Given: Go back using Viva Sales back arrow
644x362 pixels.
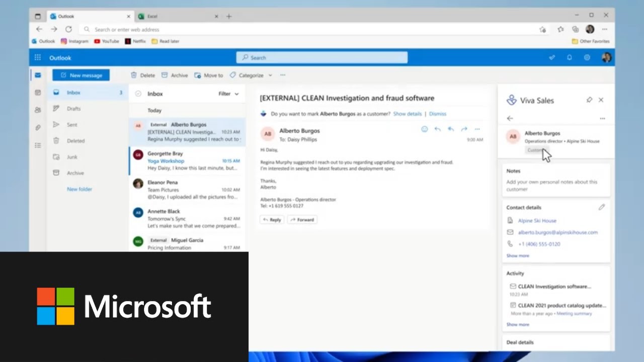Looking at the screenshot, I should (510, 119).
